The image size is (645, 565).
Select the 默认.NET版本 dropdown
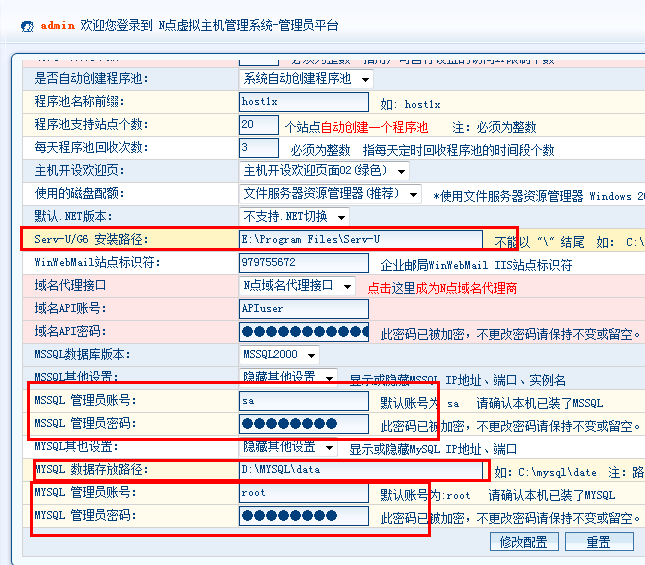tap(294, 216)
